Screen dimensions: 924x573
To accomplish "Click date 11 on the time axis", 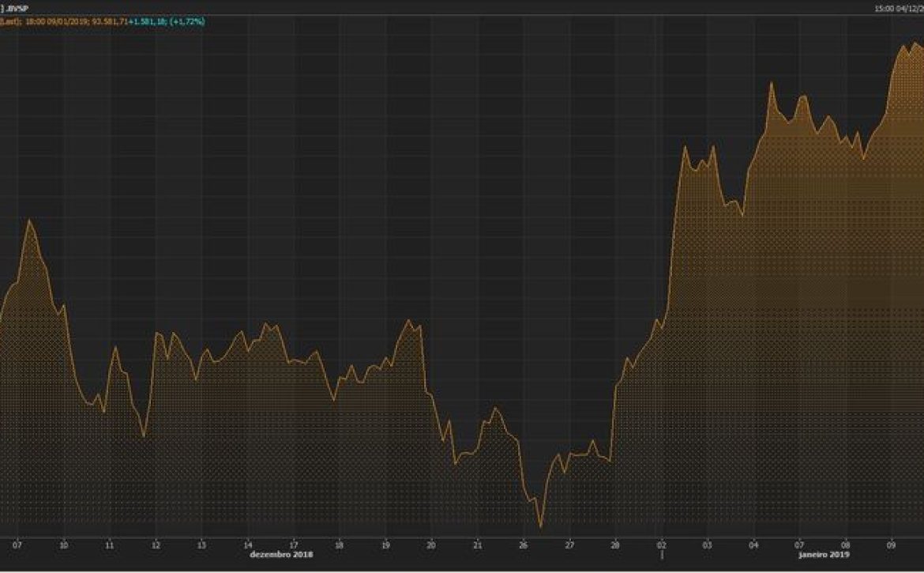I will pos(110,545).
